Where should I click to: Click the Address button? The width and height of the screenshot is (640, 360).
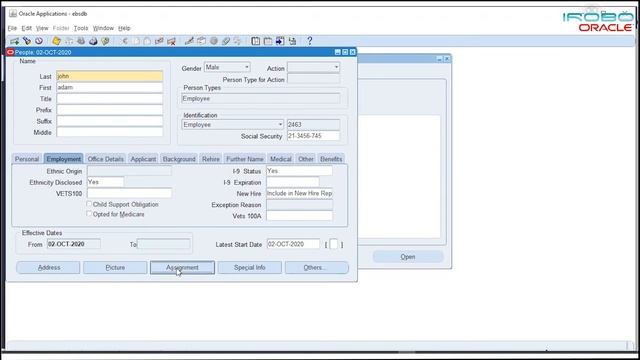pyautogui.click(x=49, y=267)
